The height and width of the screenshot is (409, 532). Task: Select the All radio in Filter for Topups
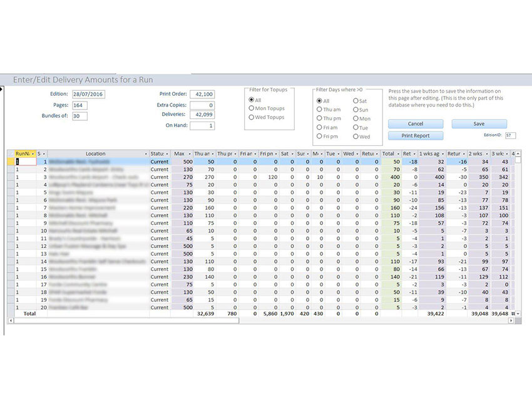pyautogui.click(x=252, y=100)
